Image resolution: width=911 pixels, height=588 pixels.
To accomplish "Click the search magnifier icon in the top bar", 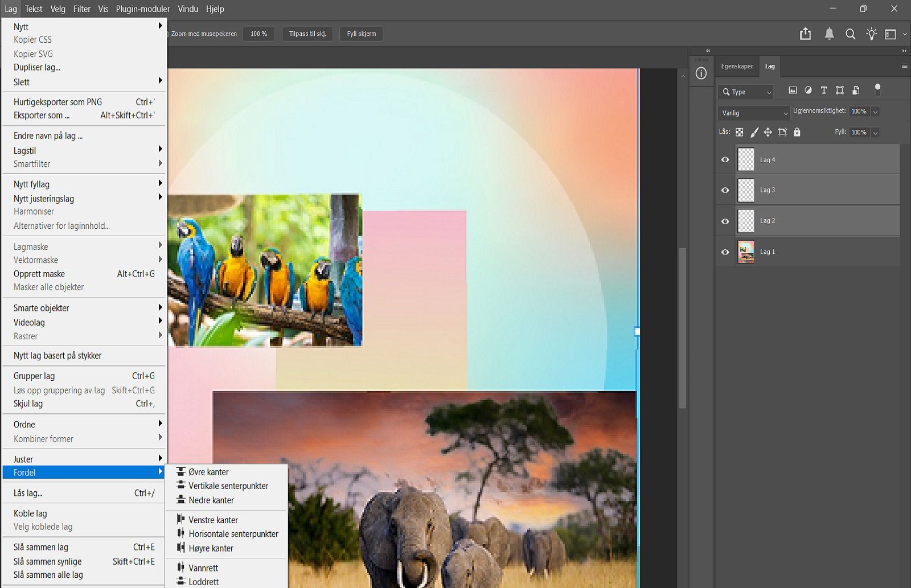I will (x=850, y=34).
